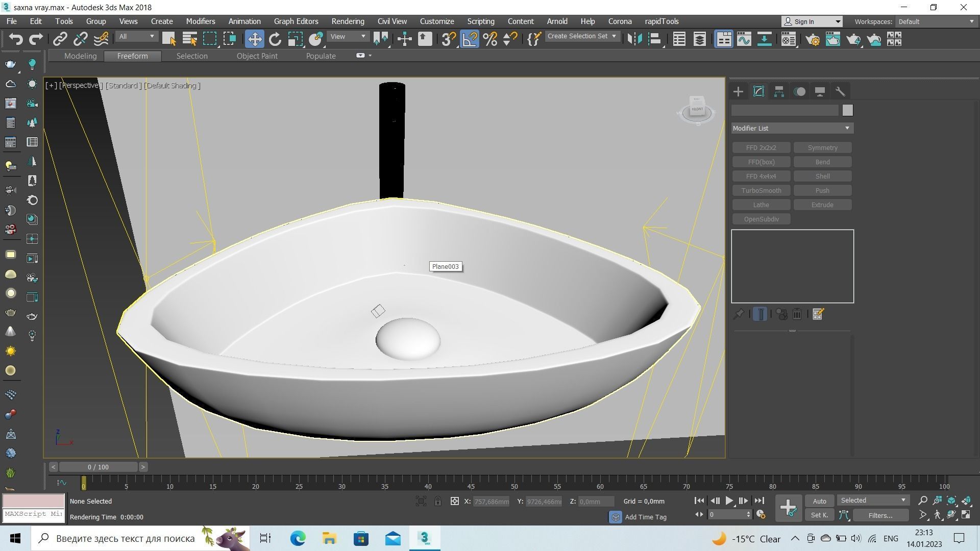Open the Curve Editor icon

[744, 39]
